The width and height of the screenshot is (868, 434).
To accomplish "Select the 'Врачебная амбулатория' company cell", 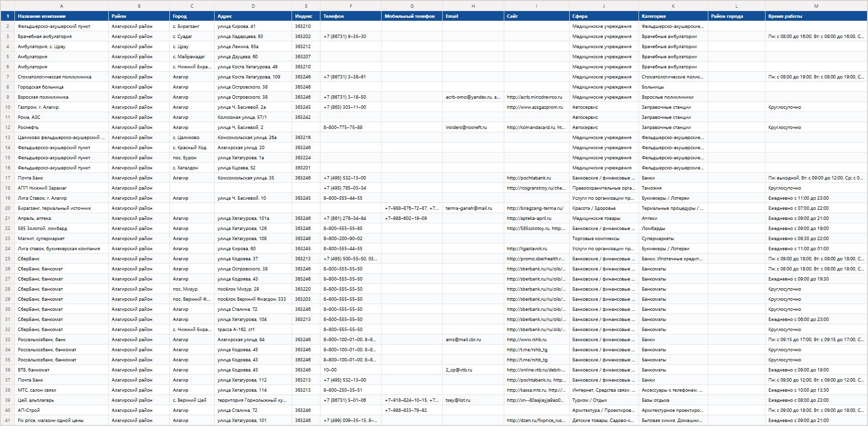I will [x=62, y=37].
